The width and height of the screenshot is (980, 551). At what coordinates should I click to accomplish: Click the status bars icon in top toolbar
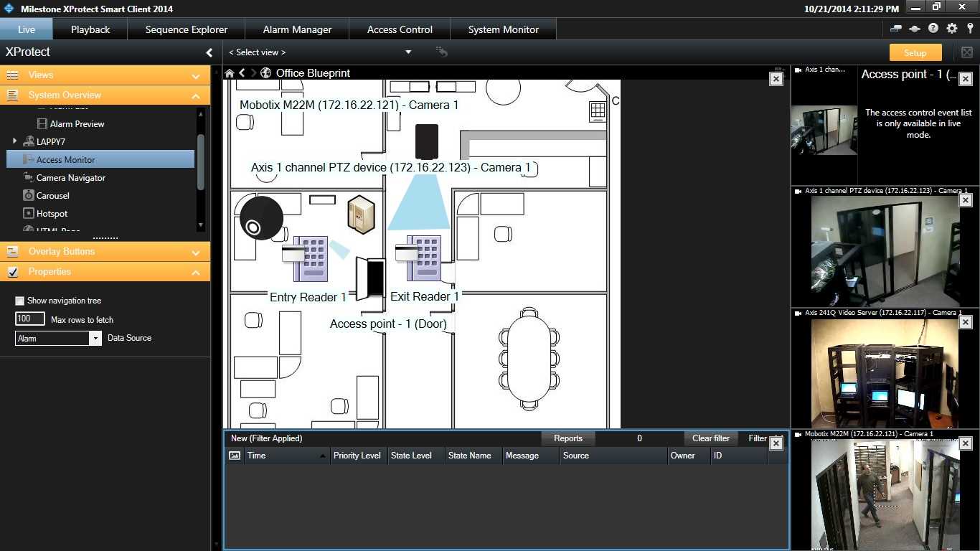pyautogui.click(x=896, y=29)
